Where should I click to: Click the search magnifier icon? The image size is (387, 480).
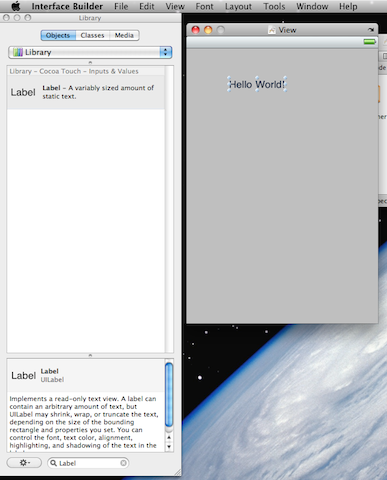tap(53, 463)
